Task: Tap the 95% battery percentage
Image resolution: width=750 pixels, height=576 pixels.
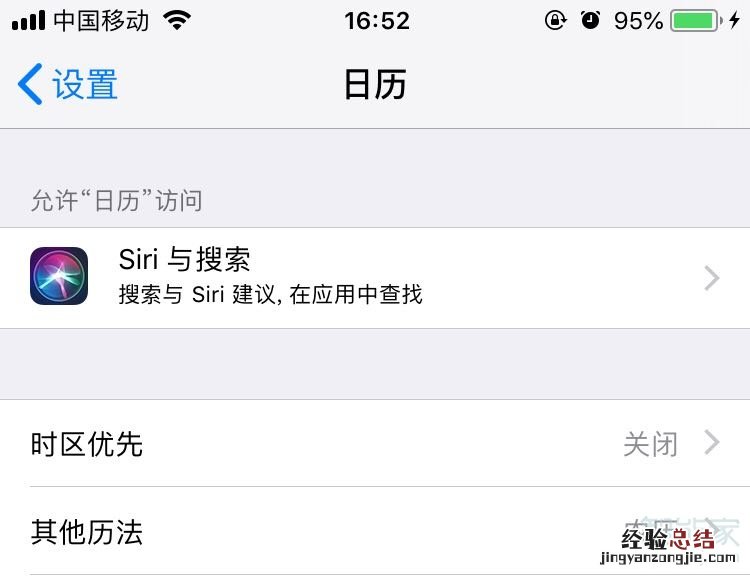Action: 639,21
